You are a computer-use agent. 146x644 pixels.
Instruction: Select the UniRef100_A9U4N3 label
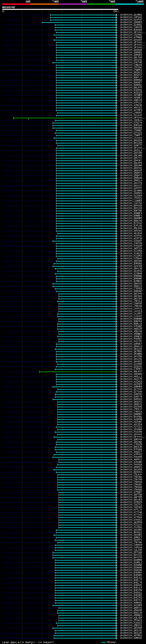[131, 374]
